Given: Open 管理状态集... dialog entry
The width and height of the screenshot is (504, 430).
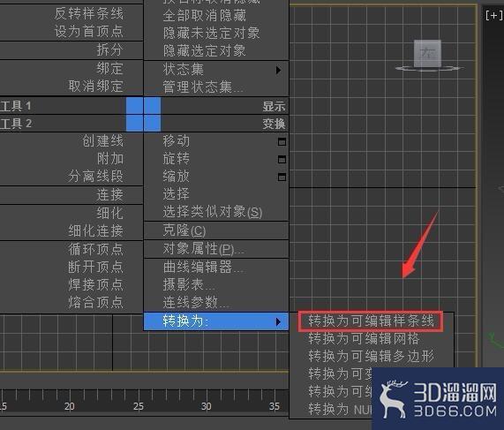Looking at the screenshot, I should coord(203,87).
